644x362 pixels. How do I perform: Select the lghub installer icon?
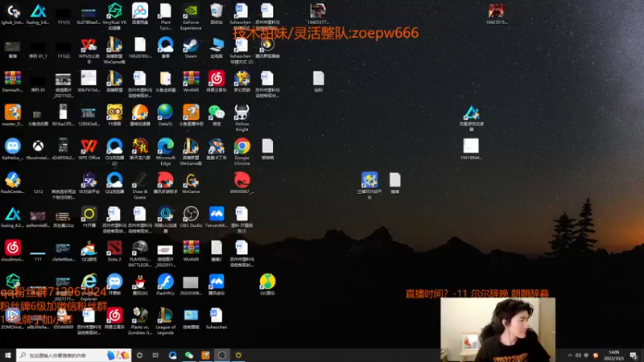pos(13,14)
